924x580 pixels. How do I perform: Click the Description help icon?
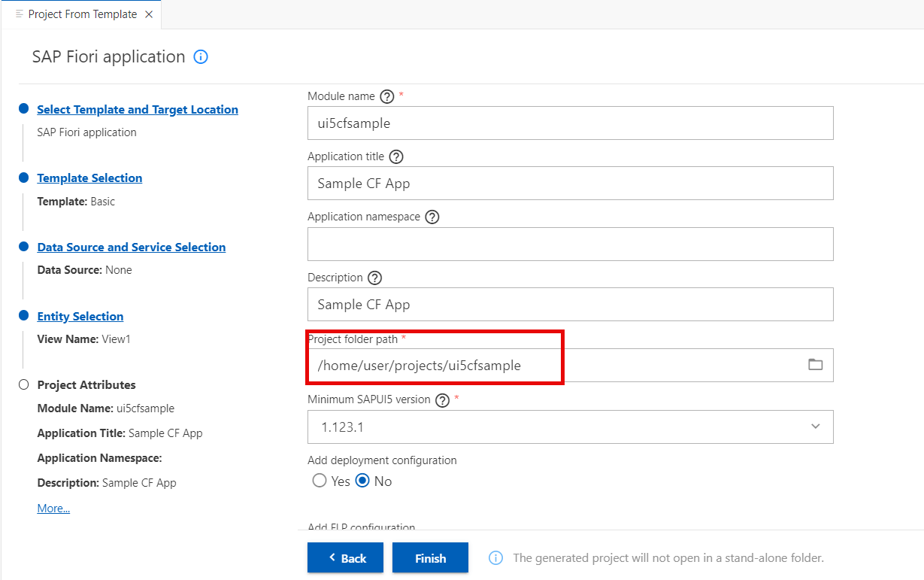tap(374, 278)
